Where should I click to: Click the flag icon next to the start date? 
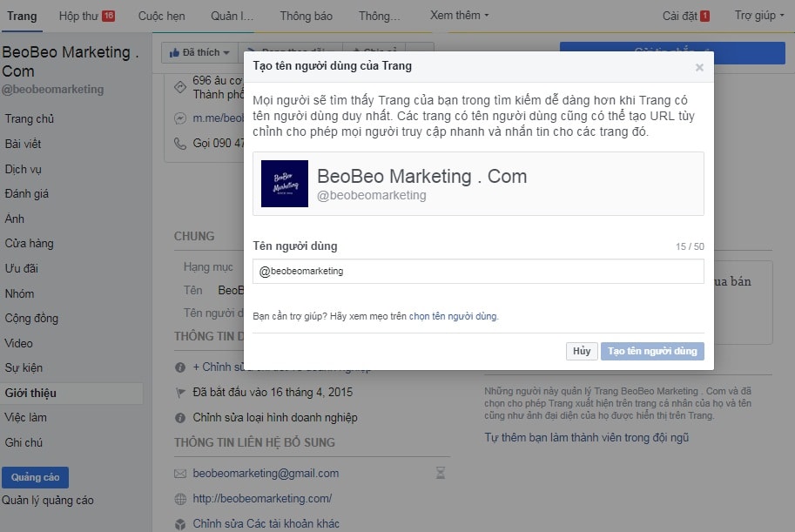pyautogui.click(x=180, y=393)
